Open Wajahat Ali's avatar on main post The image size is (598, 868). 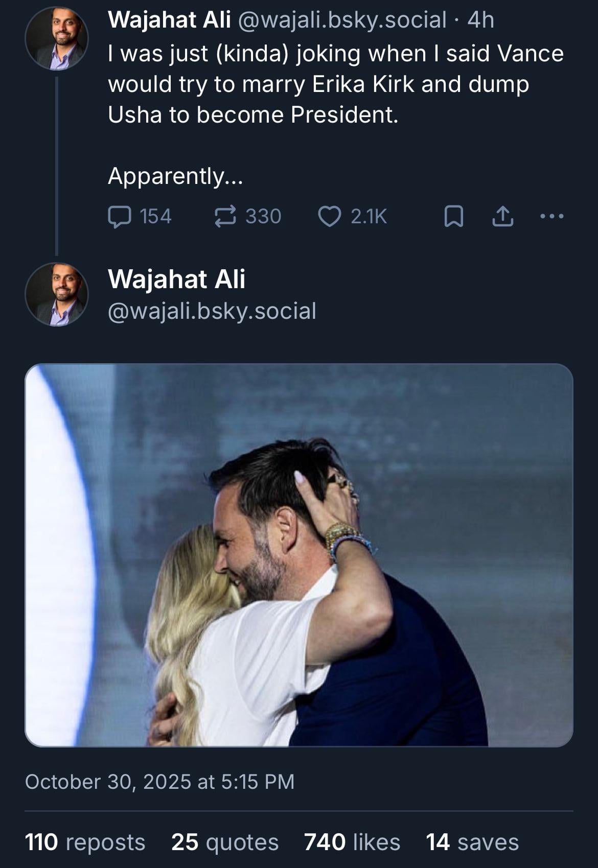click(56, 295)
